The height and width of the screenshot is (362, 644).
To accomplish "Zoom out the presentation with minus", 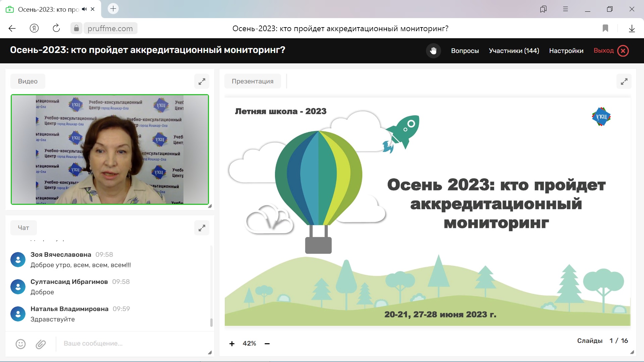I will pos(267,344).
